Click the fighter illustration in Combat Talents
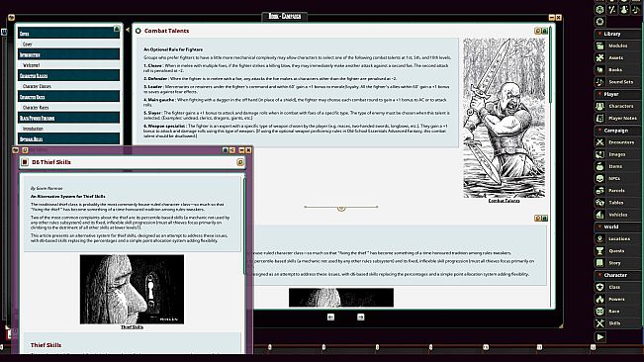Image resolution: width=644 pixels, height=362 pixels. [504, 119]
